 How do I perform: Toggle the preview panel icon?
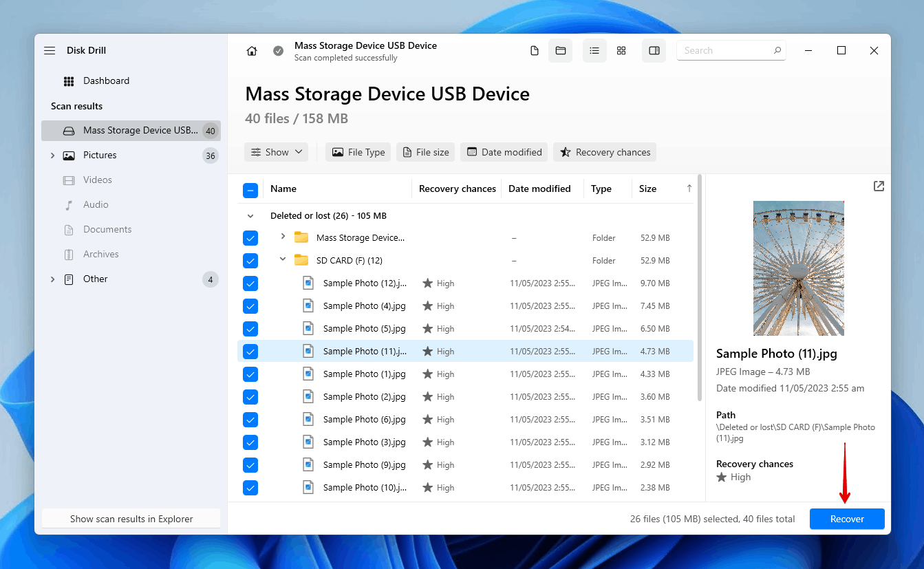point(654,51)
